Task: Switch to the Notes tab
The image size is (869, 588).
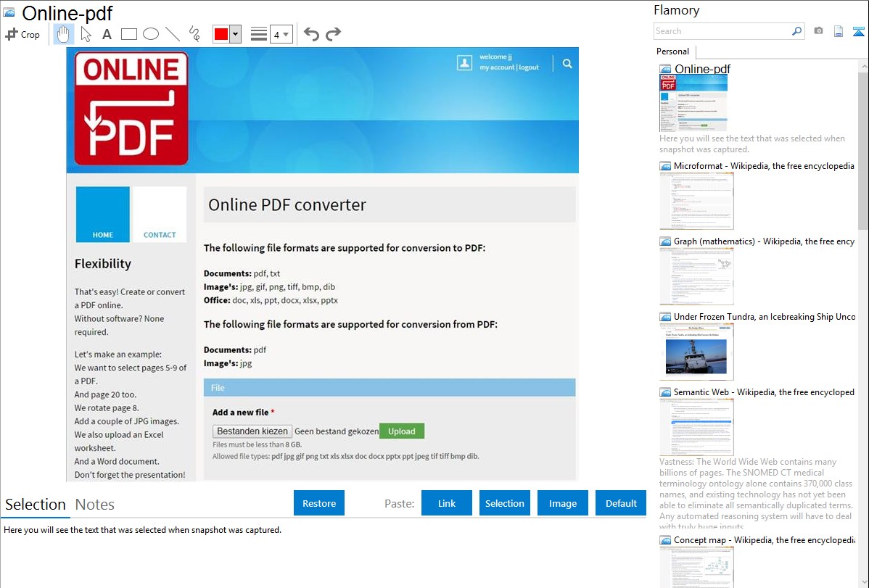Action: (95, 505)
